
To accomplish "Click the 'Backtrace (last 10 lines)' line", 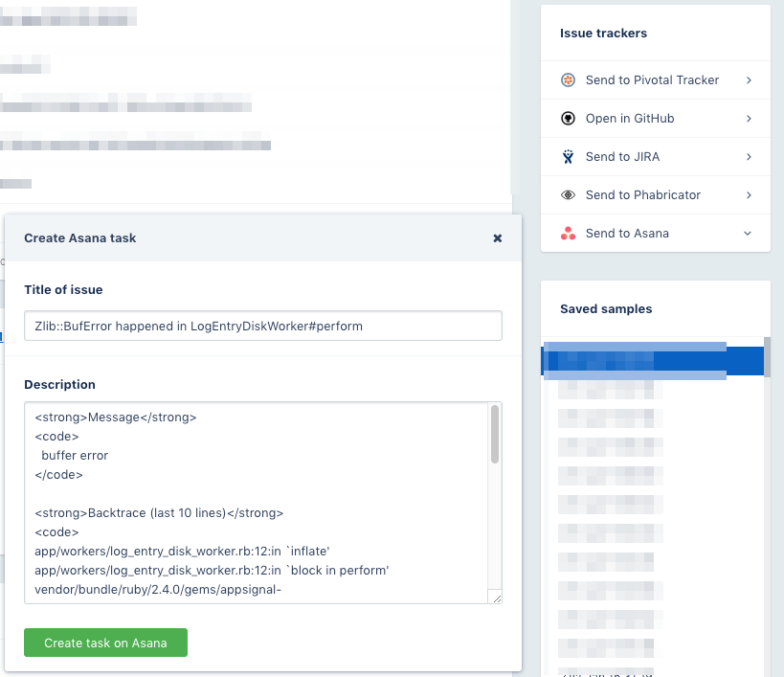I will (x=159, y=513).
